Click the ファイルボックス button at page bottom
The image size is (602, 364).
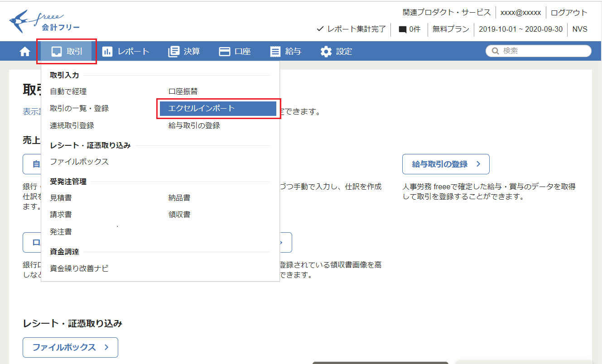point(70,347)
